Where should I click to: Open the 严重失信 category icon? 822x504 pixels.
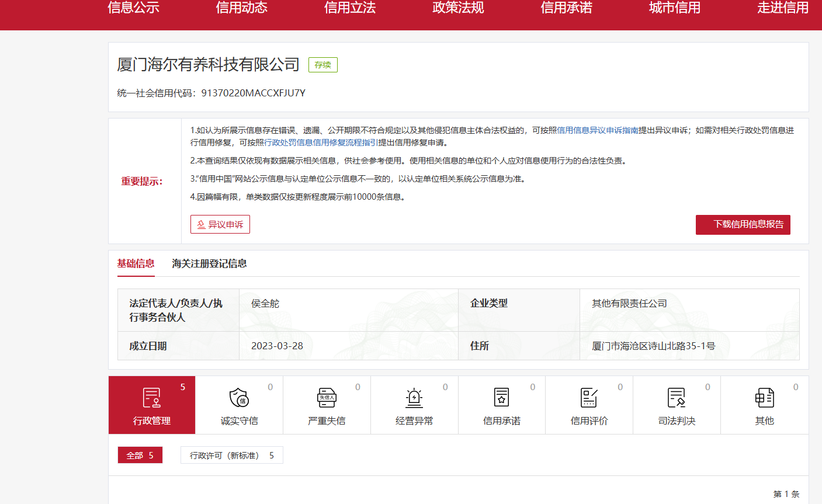(x=327, y=398)
